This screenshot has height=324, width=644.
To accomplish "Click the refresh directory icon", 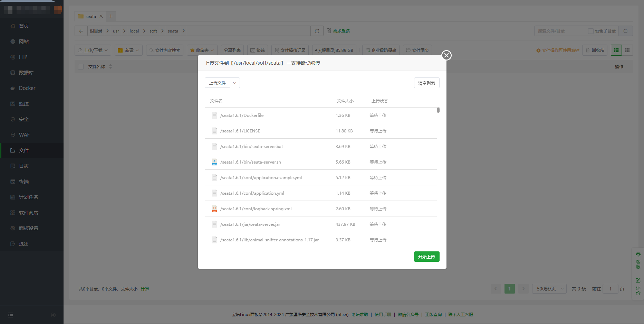I will (x=317, y=31).
